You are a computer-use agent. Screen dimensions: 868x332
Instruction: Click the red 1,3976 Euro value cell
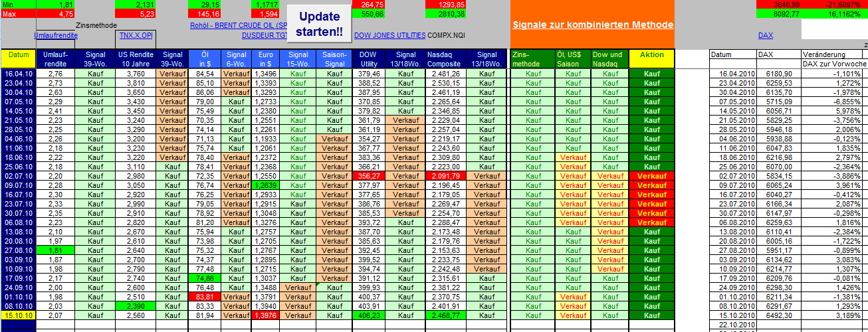coord(265,315)
